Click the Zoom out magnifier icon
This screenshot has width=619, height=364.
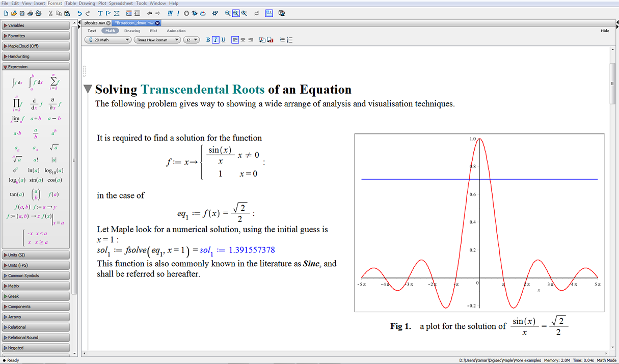(228, 13)
